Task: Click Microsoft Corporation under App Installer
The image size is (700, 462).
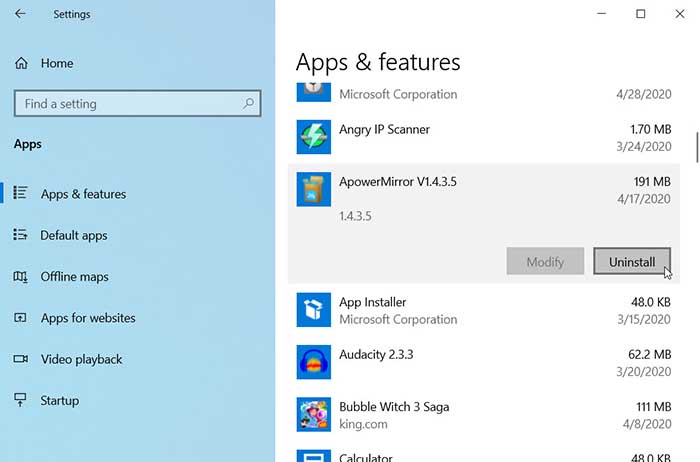Action: pos(398,319)
